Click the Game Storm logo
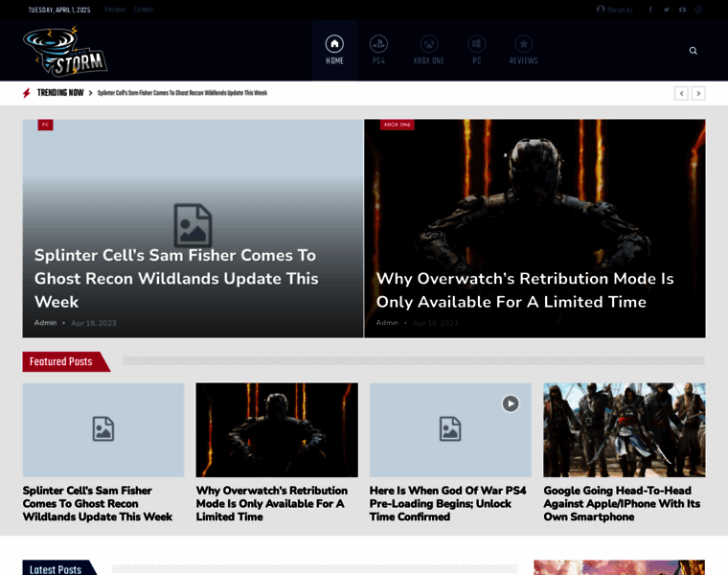This screenshot has width=728, height=575. (x=65, y=51)
